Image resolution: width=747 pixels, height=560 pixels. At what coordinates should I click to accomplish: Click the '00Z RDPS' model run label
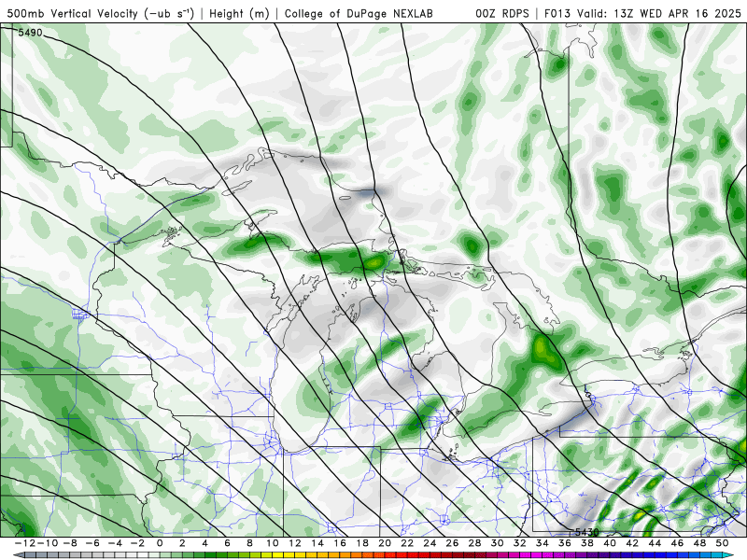(502, 13)
